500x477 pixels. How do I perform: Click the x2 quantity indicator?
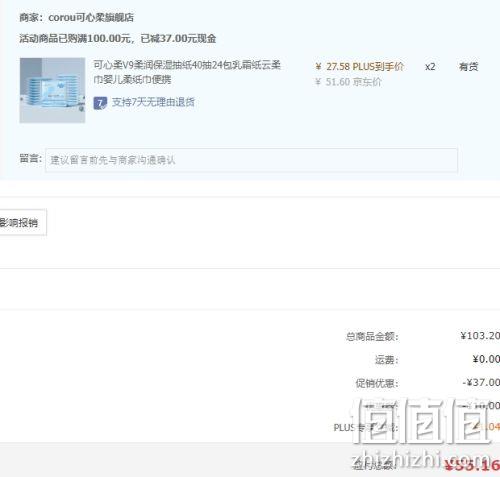430,67
